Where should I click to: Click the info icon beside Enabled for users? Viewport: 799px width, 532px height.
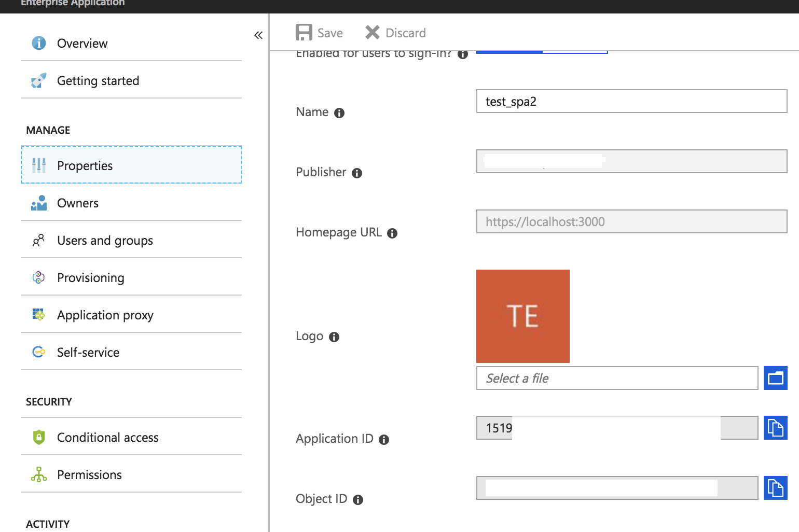coord(463,54)
